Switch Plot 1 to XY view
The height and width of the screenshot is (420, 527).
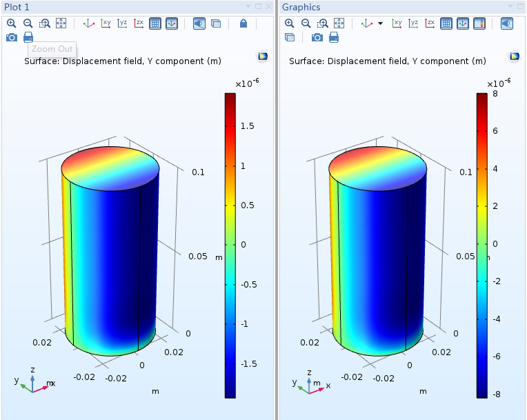click(x=106, y=23)
